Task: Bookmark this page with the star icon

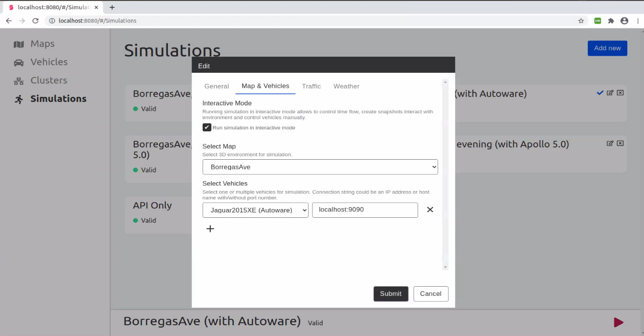Action: click(581, 21)
